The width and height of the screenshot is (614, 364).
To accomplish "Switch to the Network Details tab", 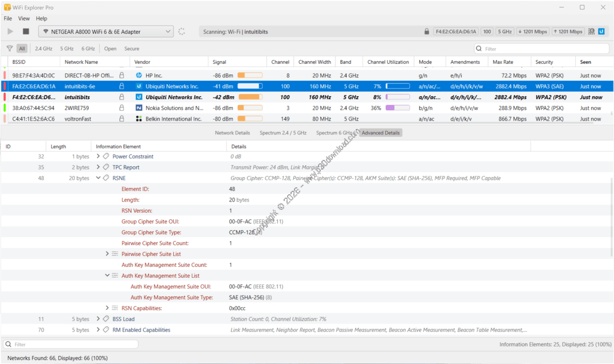I will coord(232,133).
